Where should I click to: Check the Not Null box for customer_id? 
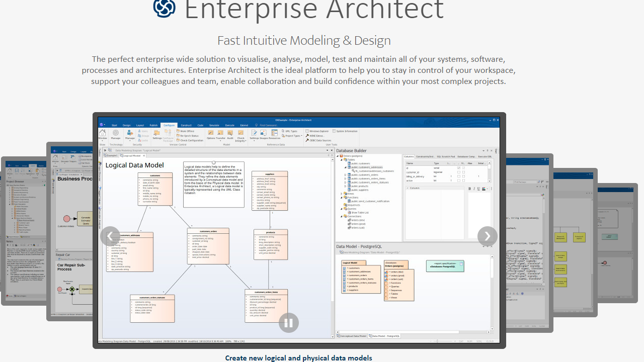[463, 172]
